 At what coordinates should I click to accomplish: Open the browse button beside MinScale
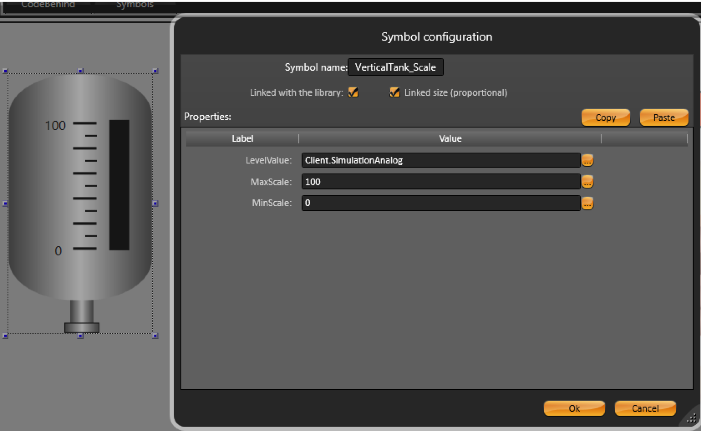pyautogui.click(x=588, y=203)
